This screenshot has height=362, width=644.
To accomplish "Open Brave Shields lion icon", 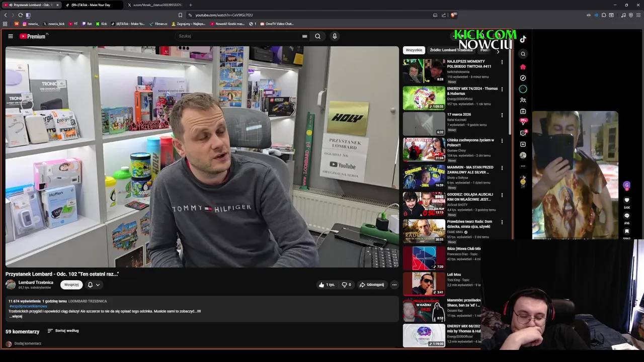I will coord(453,15).
